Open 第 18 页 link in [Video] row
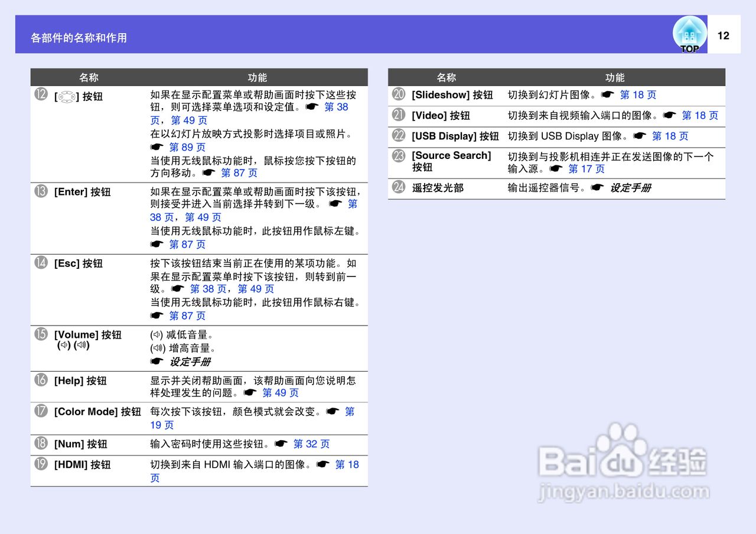756x534 pixels. pyautogui.click(x=700, y=115)
